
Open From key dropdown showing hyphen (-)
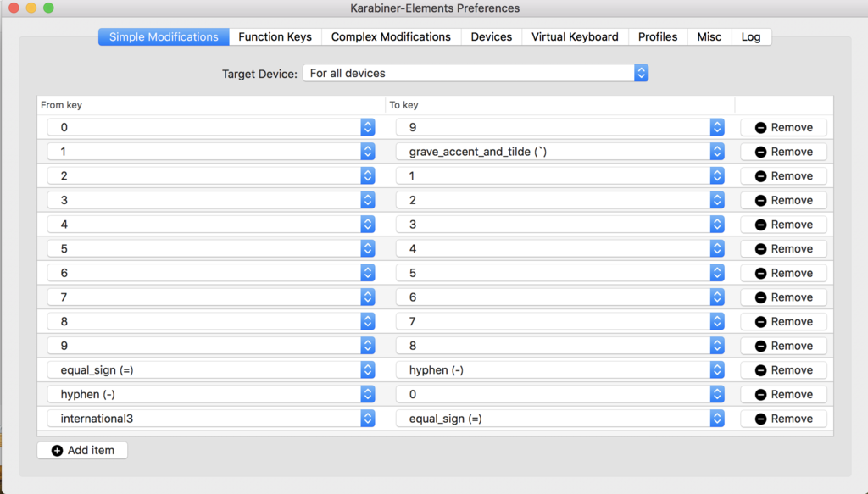pyautogui.click(x=211, y=394)
